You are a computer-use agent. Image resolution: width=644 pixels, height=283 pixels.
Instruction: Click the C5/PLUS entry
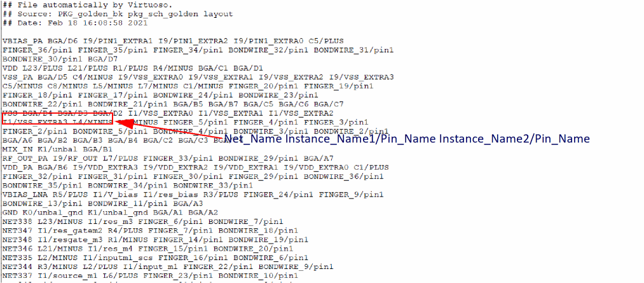click(327, 41)
